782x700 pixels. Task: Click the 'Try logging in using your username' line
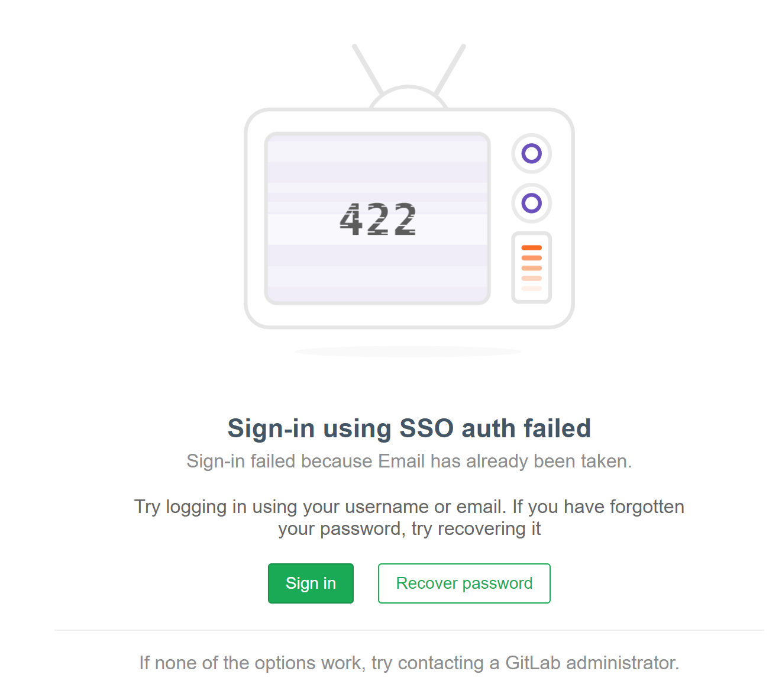click(409, 507)
